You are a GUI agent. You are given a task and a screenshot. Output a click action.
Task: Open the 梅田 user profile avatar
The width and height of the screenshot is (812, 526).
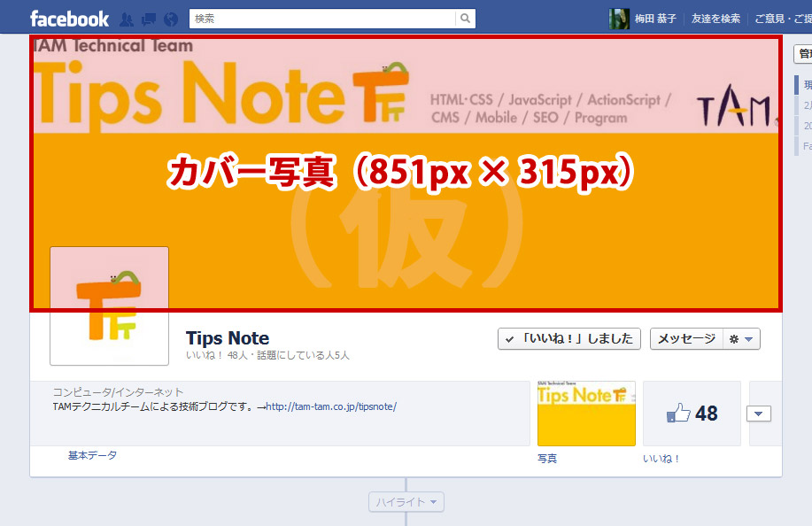[619, 19]
